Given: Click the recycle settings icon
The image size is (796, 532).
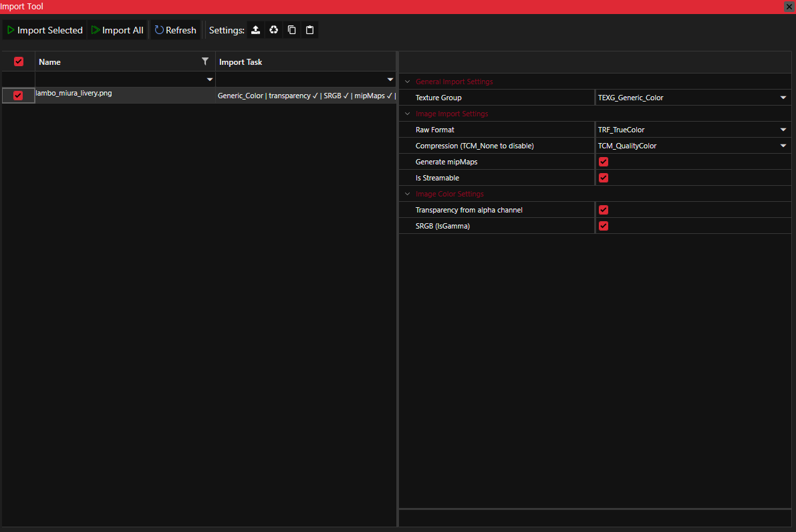Looking at the screenshot, I should 273,30.
